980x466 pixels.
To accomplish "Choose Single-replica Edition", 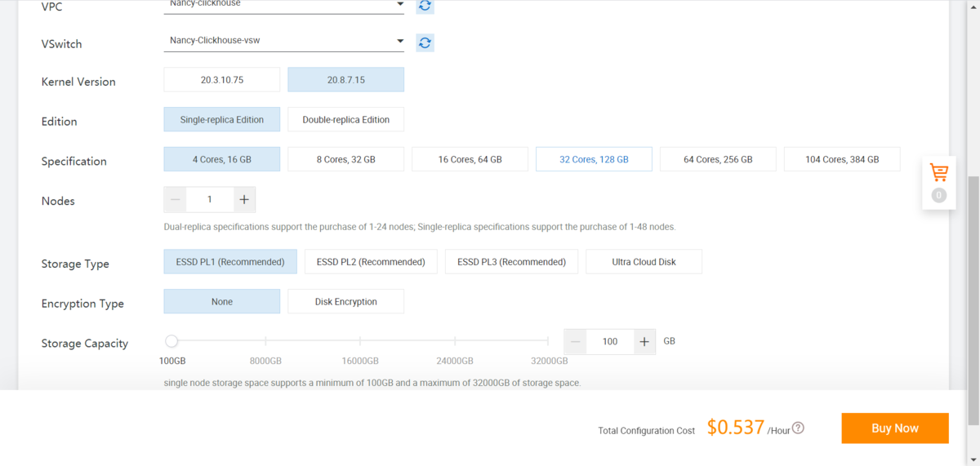I will point(222,119).
